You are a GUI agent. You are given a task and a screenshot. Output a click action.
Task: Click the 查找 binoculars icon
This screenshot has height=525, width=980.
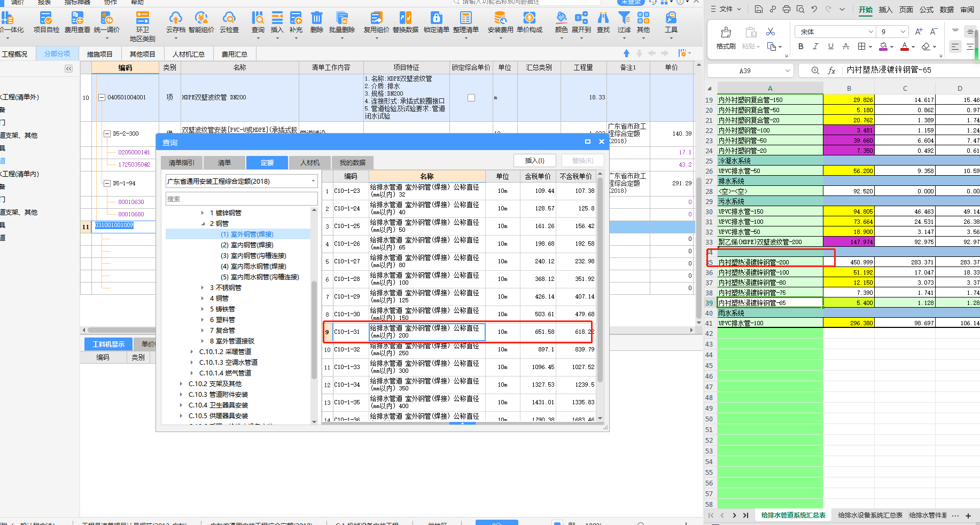[x=603, y=22]
